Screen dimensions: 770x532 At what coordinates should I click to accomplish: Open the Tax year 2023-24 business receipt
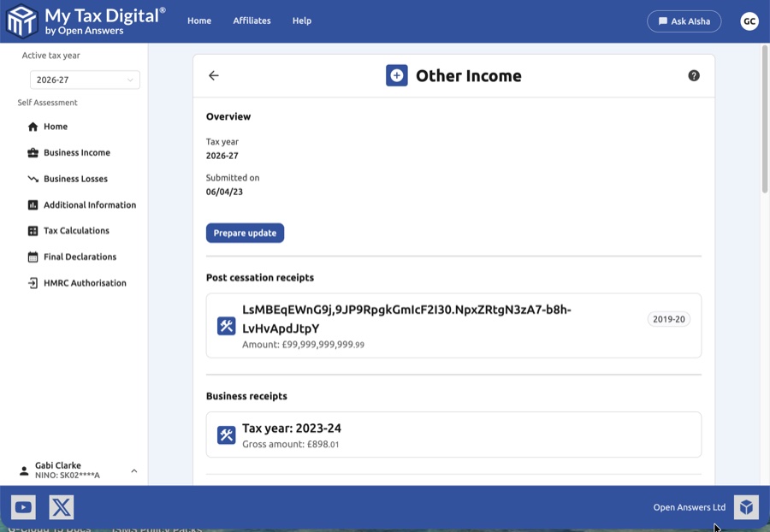click(x=453, y=434)
